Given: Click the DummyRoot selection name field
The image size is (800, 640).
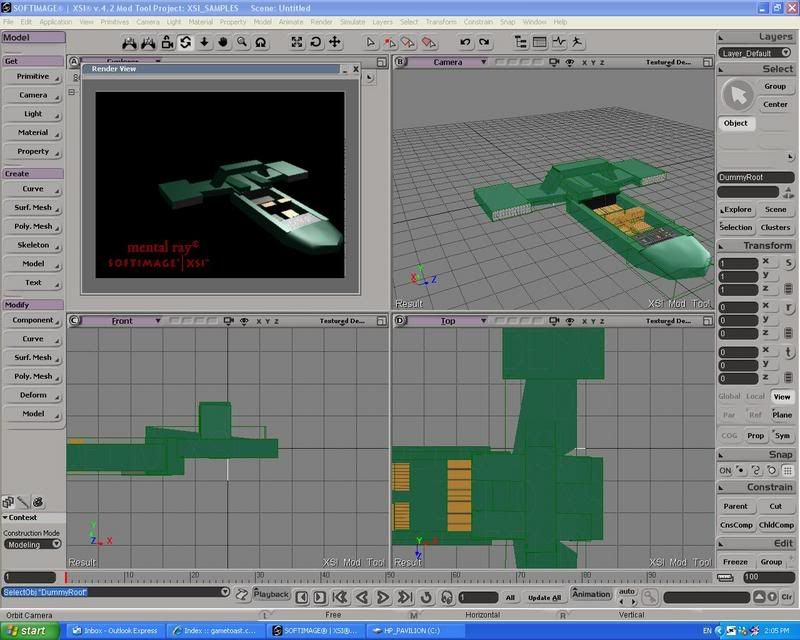Looking at the screenshot, I should pyautogui.click(x=756, y=177).
